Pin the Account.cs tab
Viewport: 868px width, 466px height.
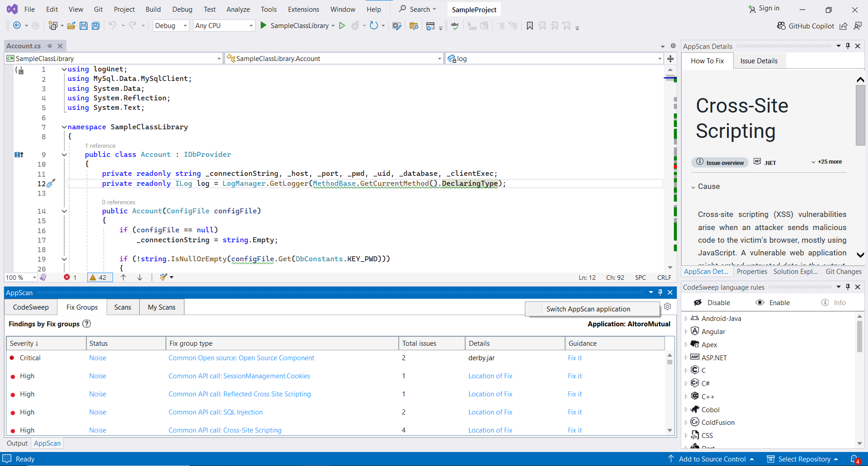[x=50, y=46]
